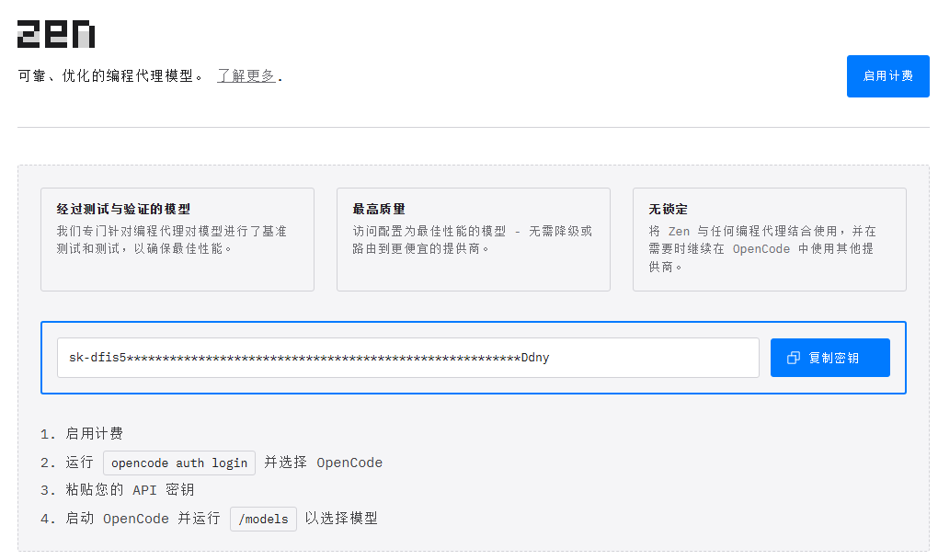
Task: Click the copy icon in 复制密钥
Action: pyautogui.click(x=794, y=358)
